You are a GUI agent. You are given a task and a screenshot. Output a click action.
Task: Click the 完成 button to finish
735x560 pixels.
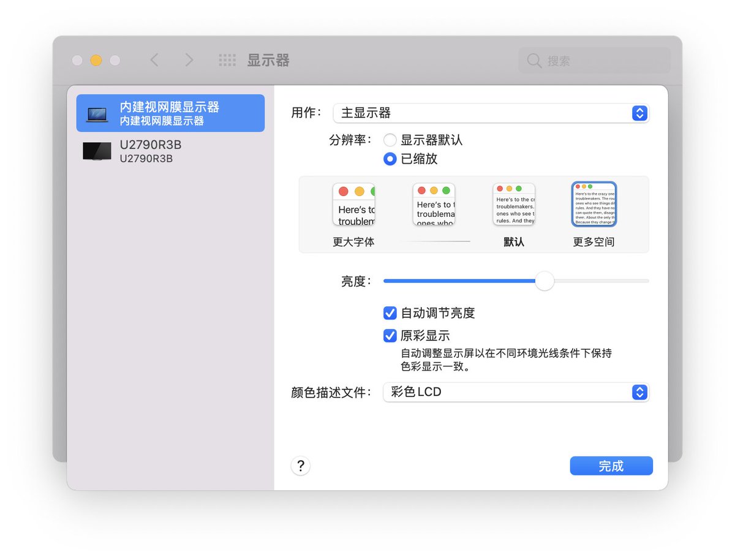pos(611,466)
